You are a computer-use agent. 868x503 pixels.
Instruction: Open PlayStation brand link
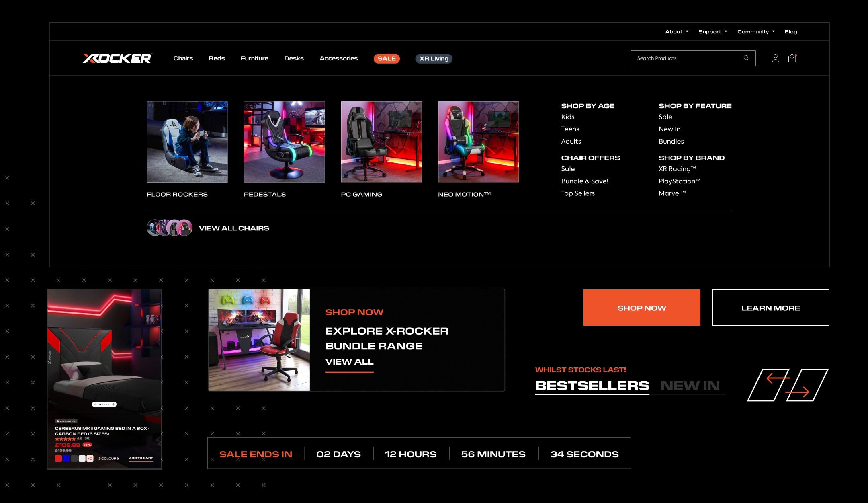(680, 181)
